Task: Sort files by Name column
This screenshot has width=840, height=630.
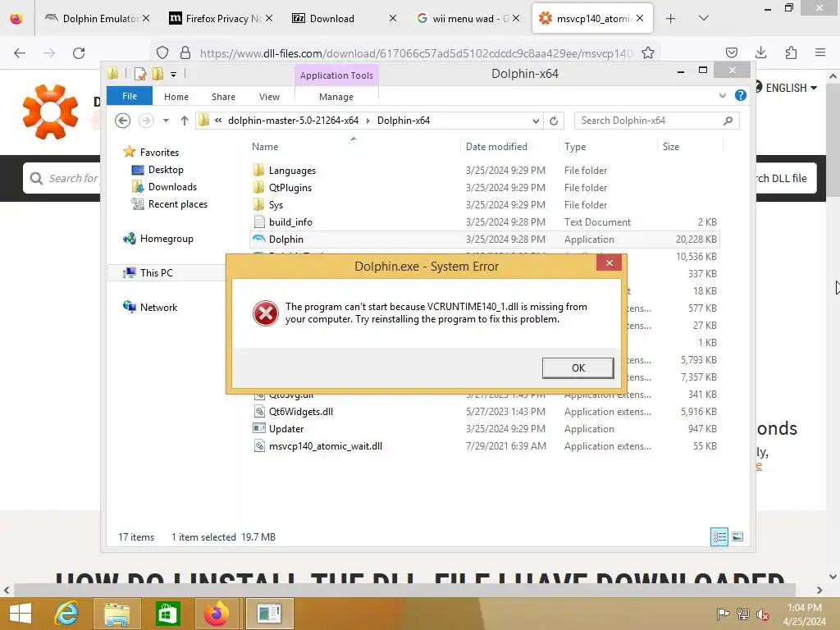Action: [x=265, y=147]
